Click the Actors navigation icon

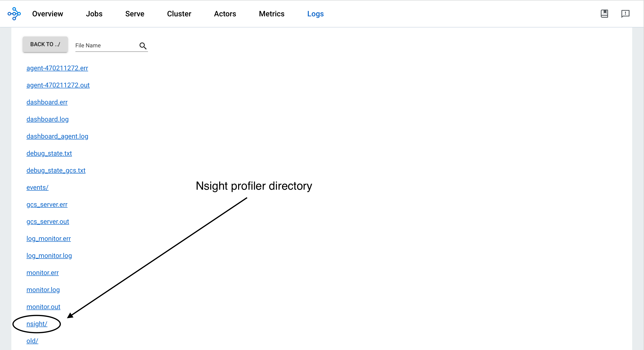tap(225, 14)
